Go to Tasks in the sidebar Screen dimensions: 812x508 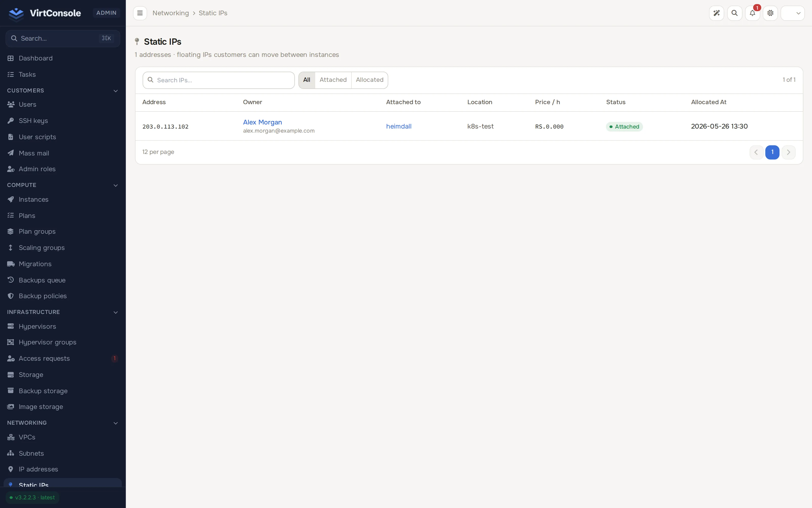63,74
